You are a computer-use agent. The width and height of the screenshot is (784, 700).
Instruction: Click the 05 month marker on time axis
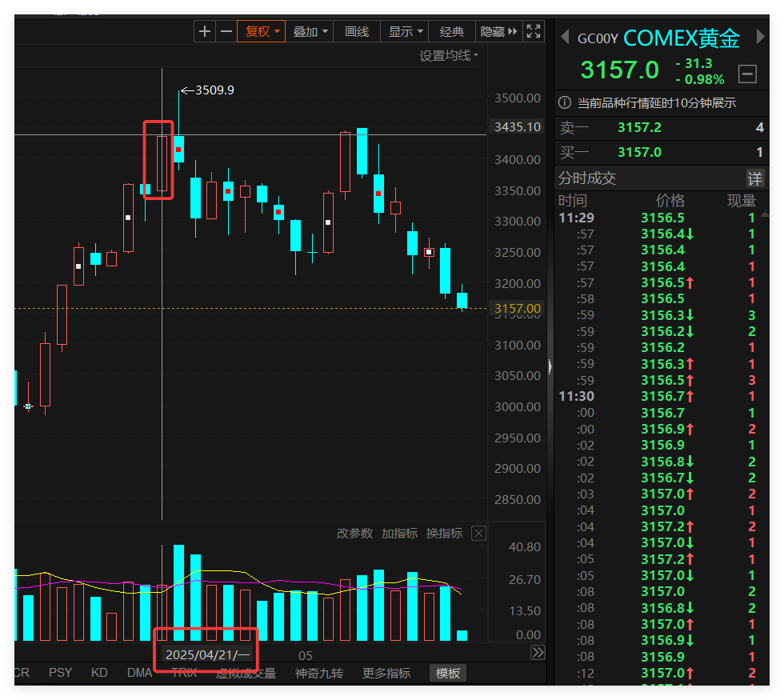click(x=306, y=655)
